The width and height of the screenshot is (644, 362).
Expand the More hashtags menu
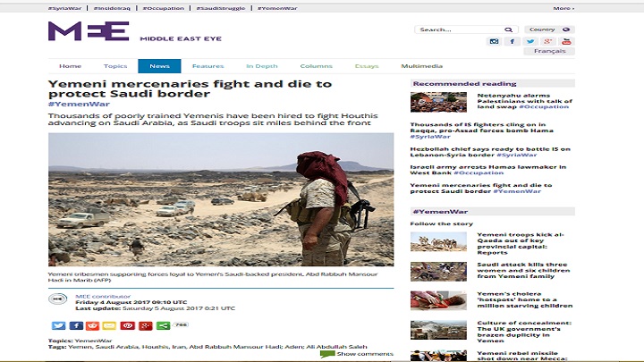point(563,8)
